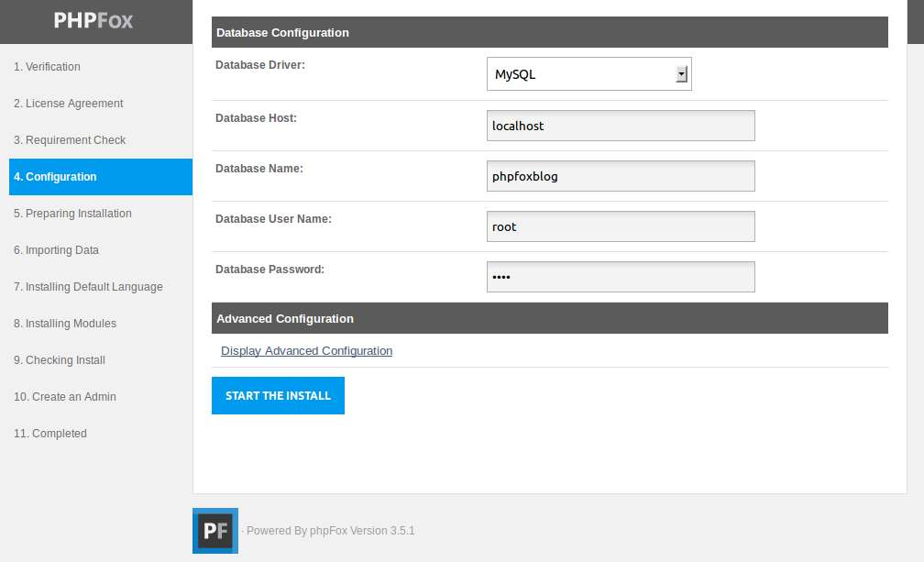
Task: Select step 9. Checking Install
Action: [60, 360]
